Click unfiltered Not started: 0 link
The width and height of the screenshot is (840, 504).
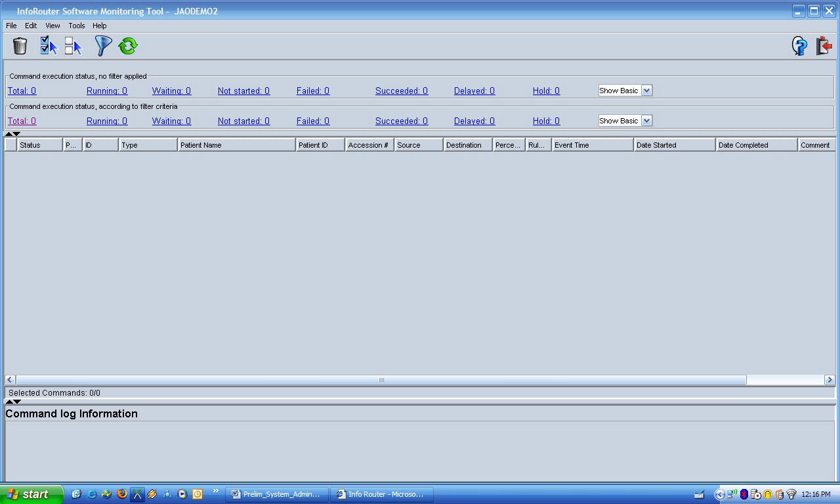(x=243, y=91)
